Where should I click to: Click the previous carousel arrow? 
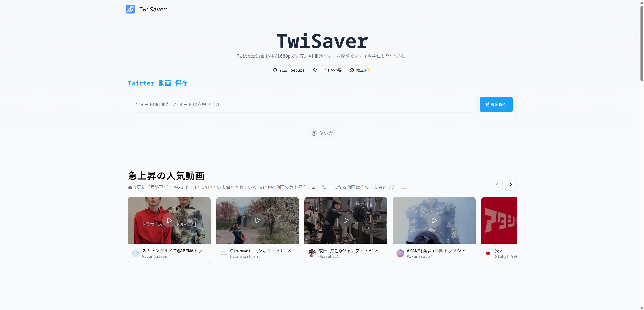(x=496, y=185)
